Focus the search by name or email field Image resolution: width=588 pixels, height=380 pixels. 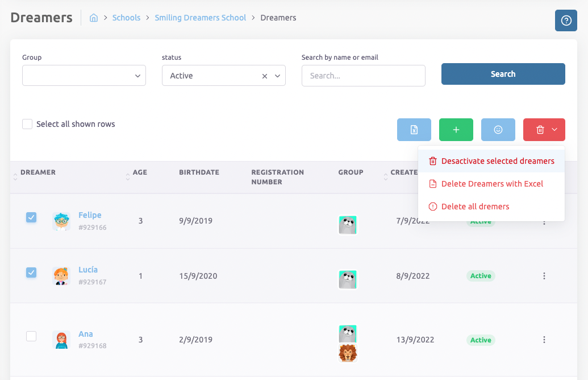coord(363,76)
